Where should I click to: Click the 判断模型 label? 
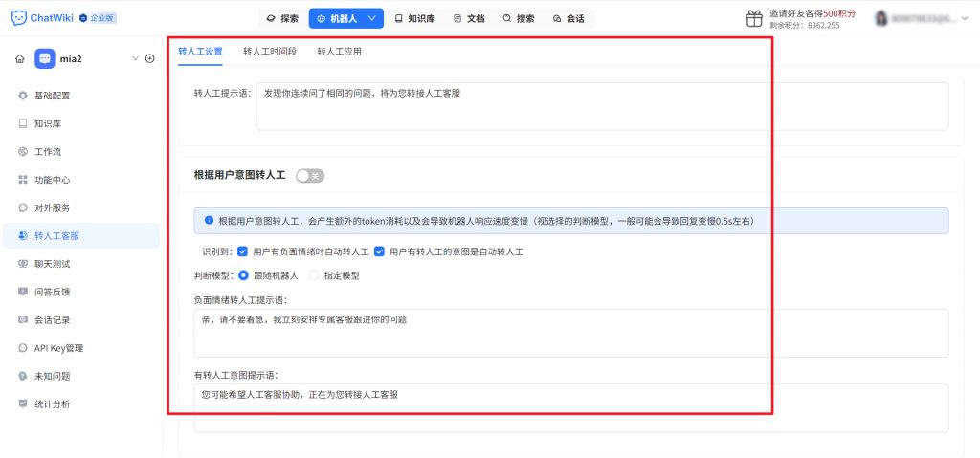coord(213,275)
